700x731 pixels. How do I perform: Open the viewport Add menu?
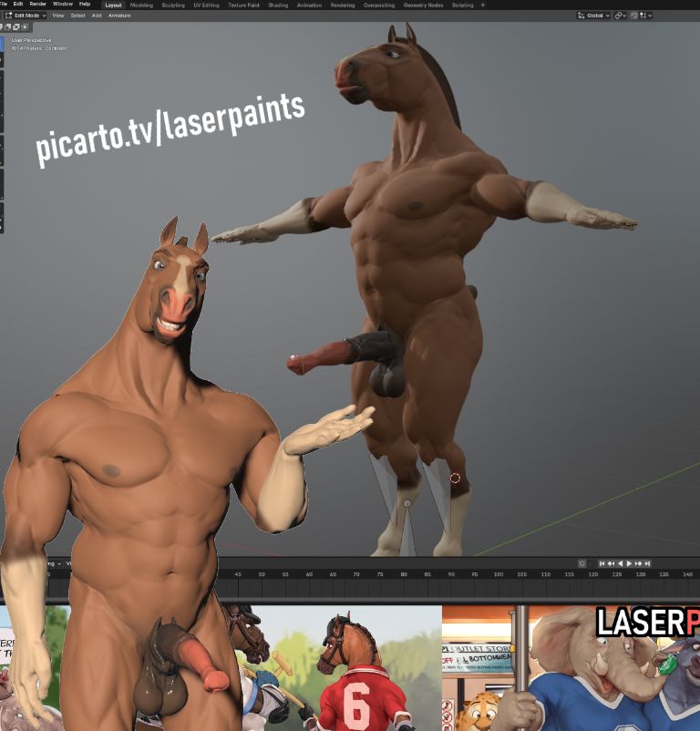[97, 15]
